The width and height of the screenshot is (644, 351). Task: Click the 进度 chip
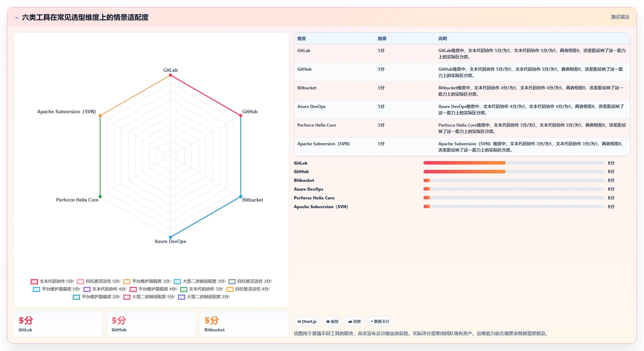355,321
